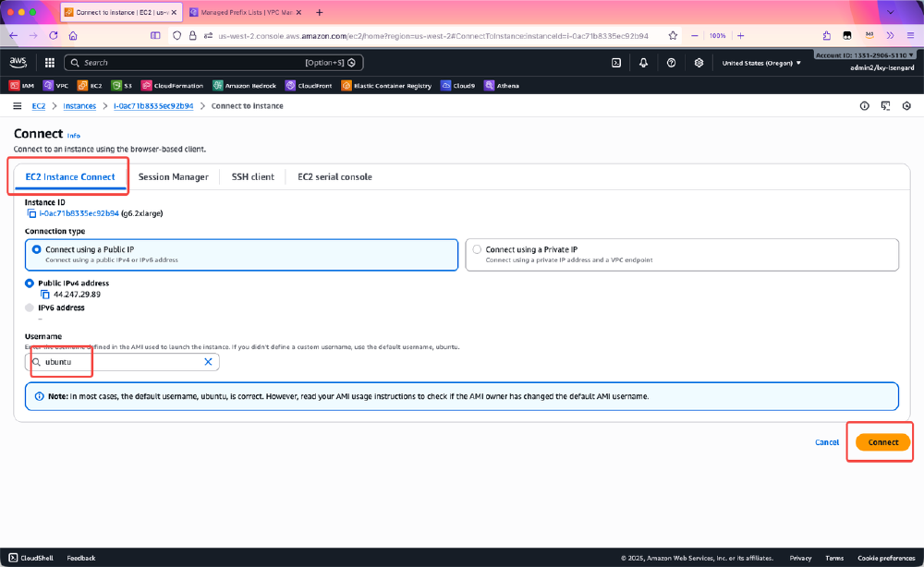Click the Cancel link

pos(827,442)
